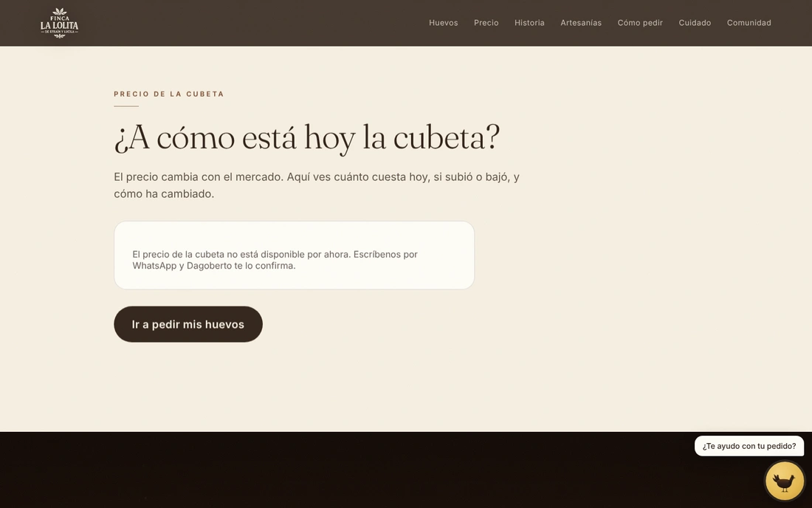812x508 pixels.
Task: Go to Huevos section in navigation
Action: tap(444, 23)
